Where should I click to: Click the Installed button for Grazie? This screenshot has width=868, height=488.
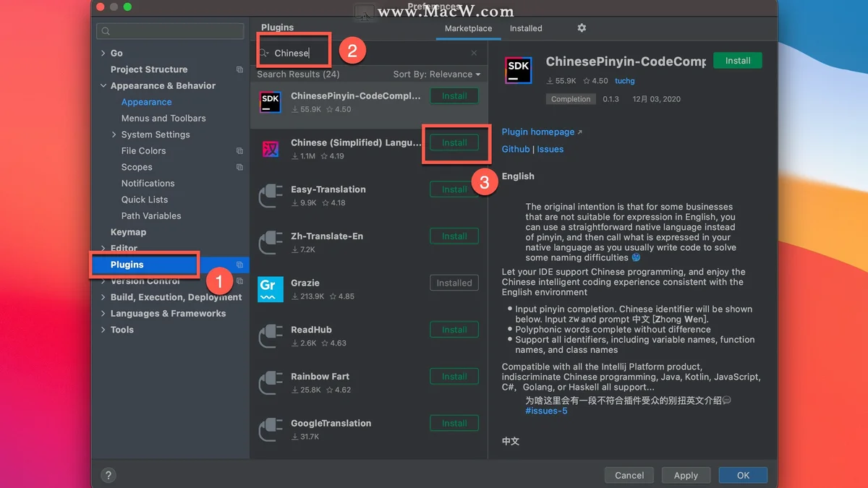pyautogui.click(x=454, y=283)
